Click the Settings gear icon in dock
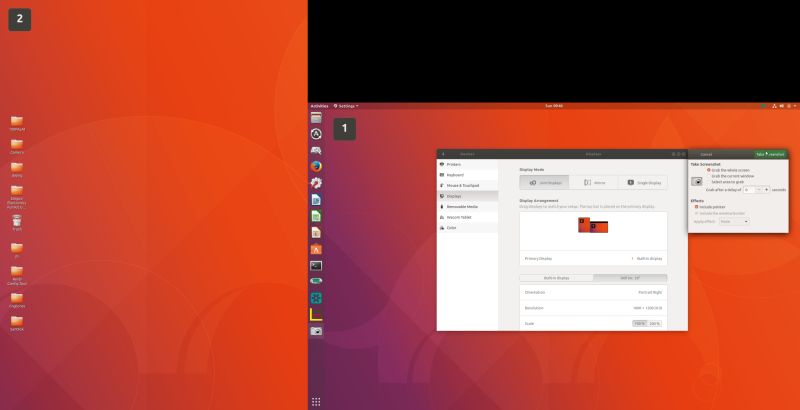This screenshot has height=410, width=800. [x=316, y=183]
